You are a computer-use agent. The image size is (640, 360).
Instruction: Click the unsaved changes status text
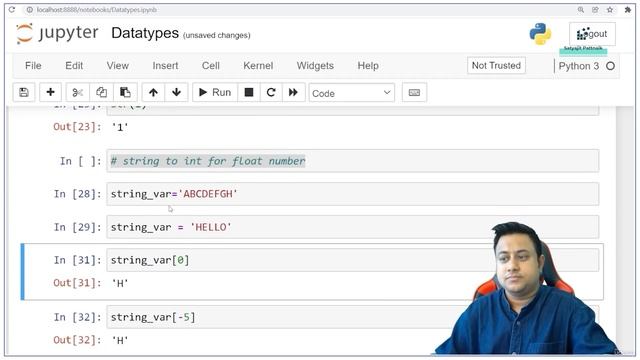(216, 36)
